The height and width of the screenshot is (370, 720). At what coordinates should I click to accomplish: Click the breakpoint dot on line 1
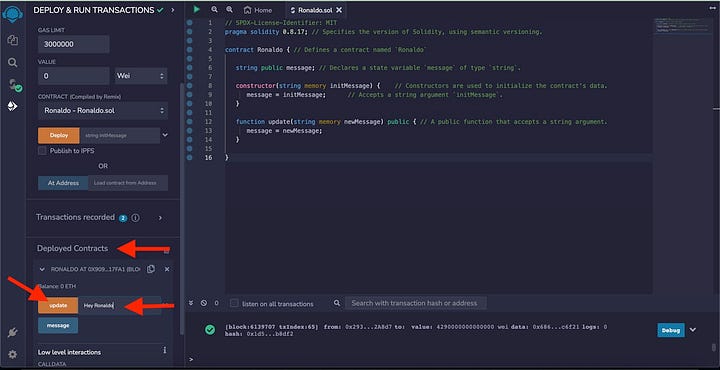click(189, 22)
